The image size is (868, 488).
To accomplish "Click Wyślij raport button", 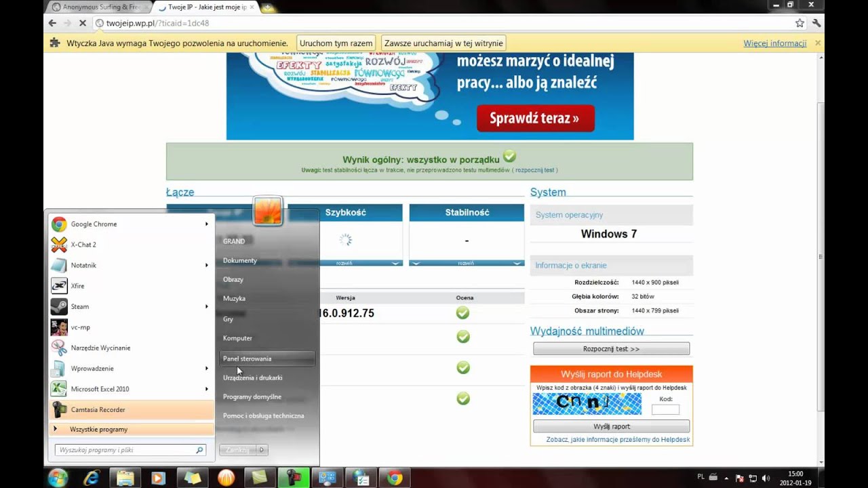I will pos(611,426).
